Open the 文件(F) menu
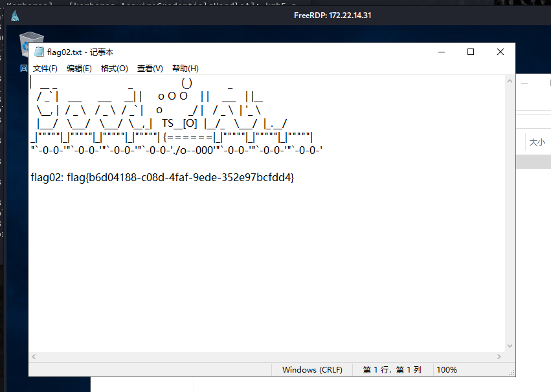Screen dimensions: 551x392 45,68
